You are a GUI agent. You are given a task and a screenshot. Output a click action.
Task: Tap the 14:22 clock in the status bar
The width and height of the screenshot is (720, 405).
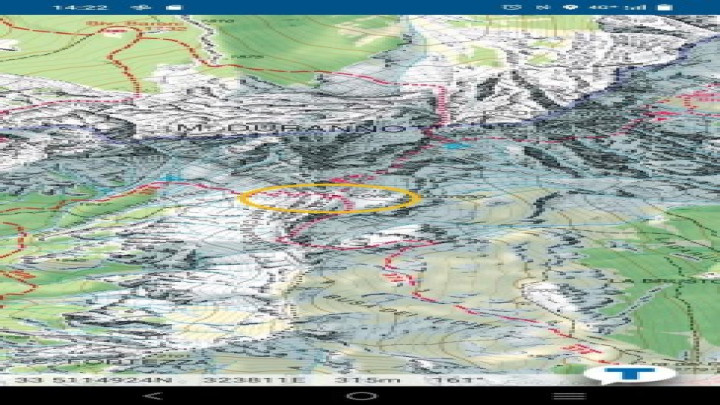pos(81,7)
